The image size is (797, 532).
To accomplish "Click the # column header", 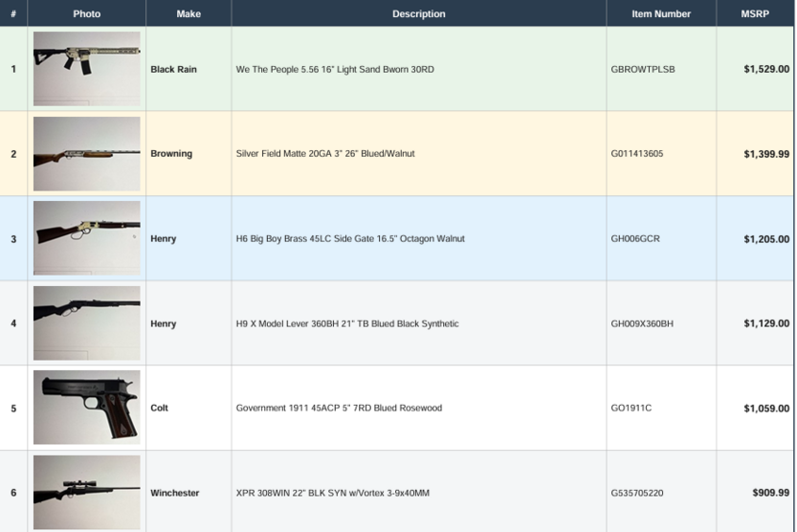I will click(x=13, y=13).
